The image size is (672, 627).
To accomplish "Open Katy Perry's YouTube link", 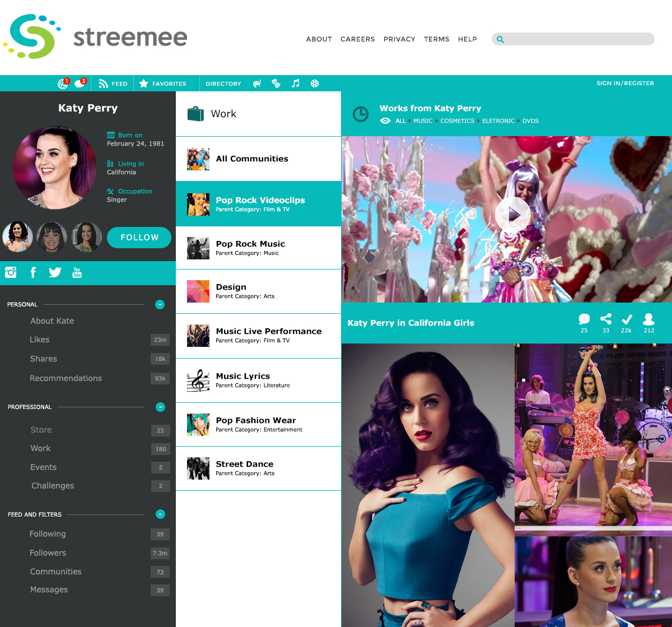I will [77, 272].
